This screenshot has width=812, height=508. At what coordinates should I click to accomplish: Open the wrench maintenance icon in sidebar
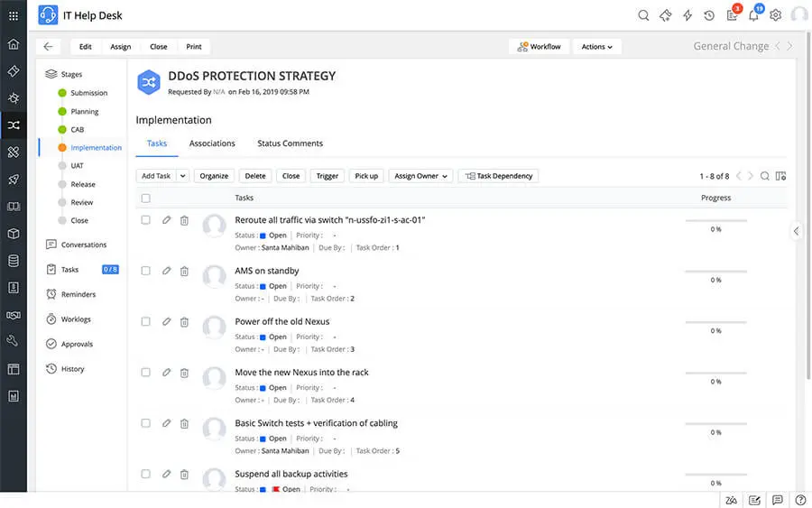[x=14, y=341]
